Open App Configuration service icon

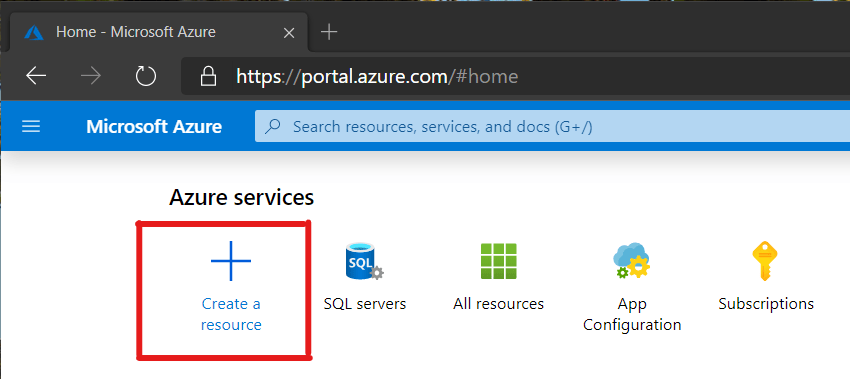(x=632, y=261)
